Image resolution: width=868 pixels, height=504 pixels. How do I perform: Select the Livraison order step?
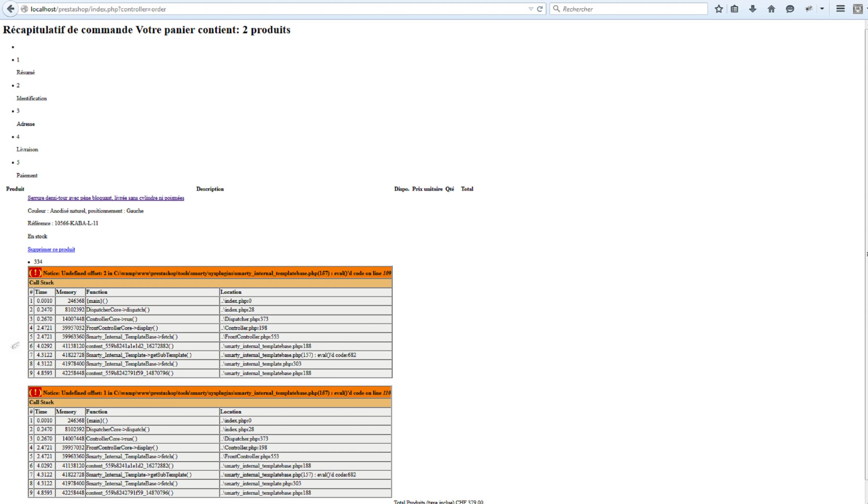27,149
